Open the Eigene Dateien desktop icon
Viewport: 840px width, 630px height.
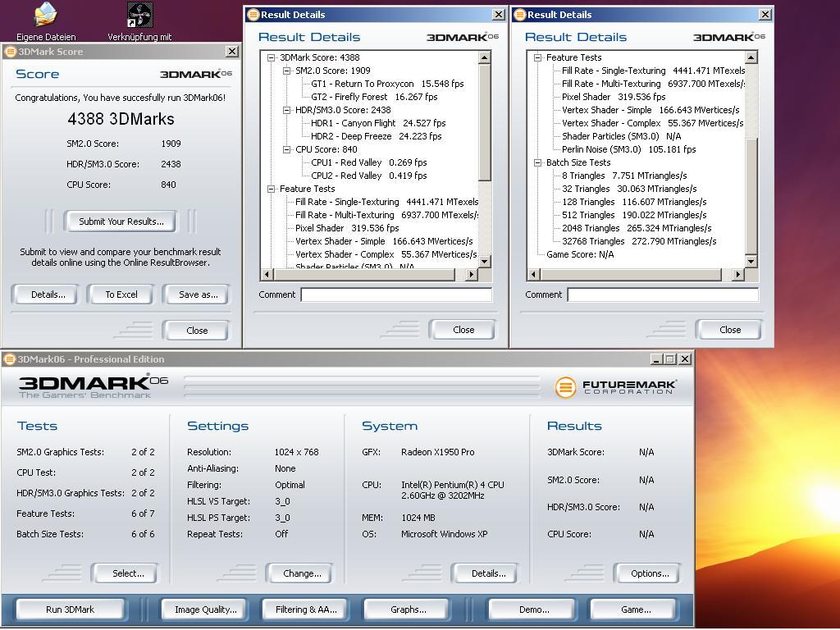click(46, 15)
